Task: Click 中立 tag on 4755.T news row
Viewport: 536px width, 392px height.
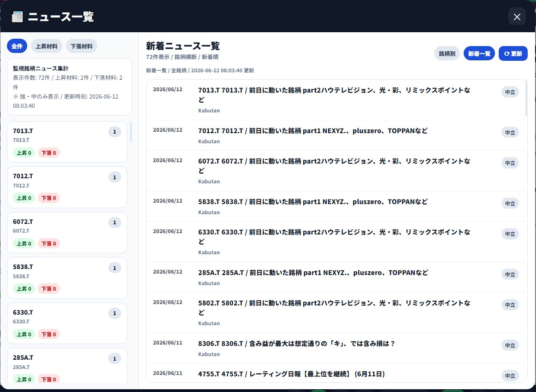Action: click(510, 375)
